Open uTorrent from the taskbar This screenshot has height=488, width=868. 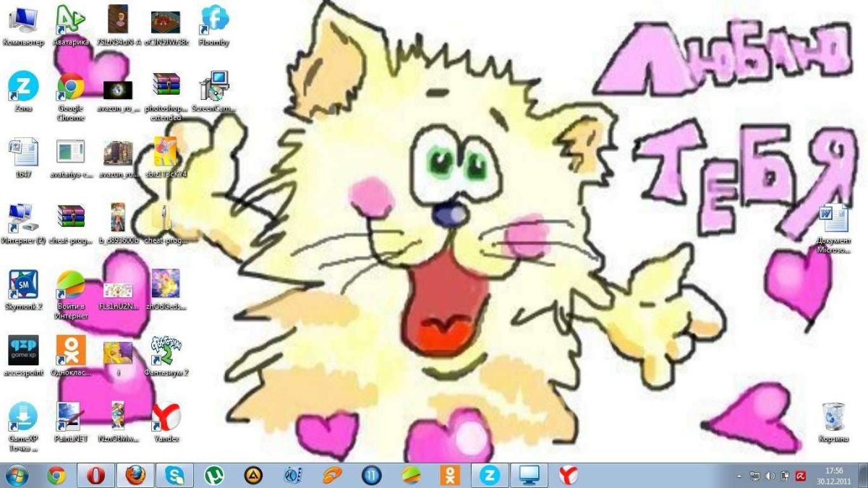[213, 475]
